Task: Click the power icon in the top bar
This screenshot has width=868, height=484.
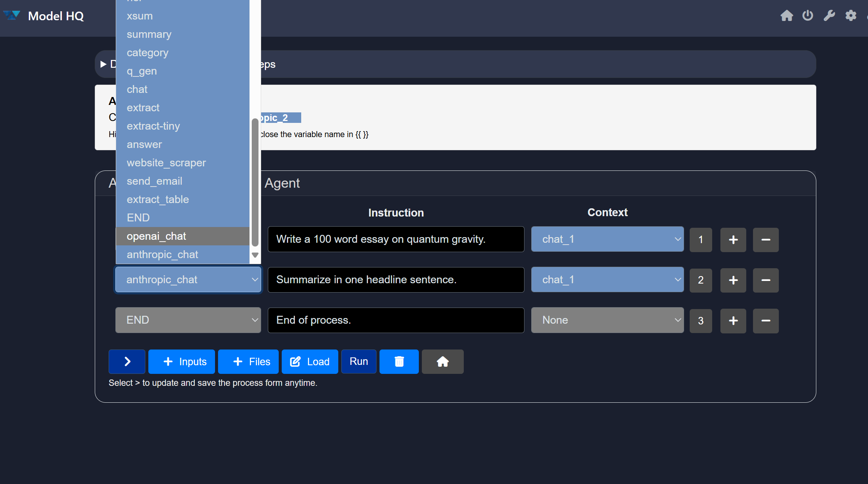Action: [x=808, y=16]
